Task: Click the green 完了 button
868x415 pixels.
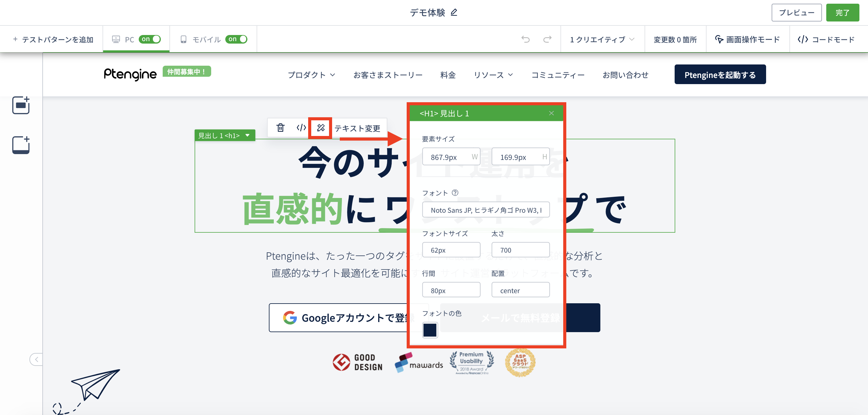Action: pyautogui.click(x=843, y=13)
